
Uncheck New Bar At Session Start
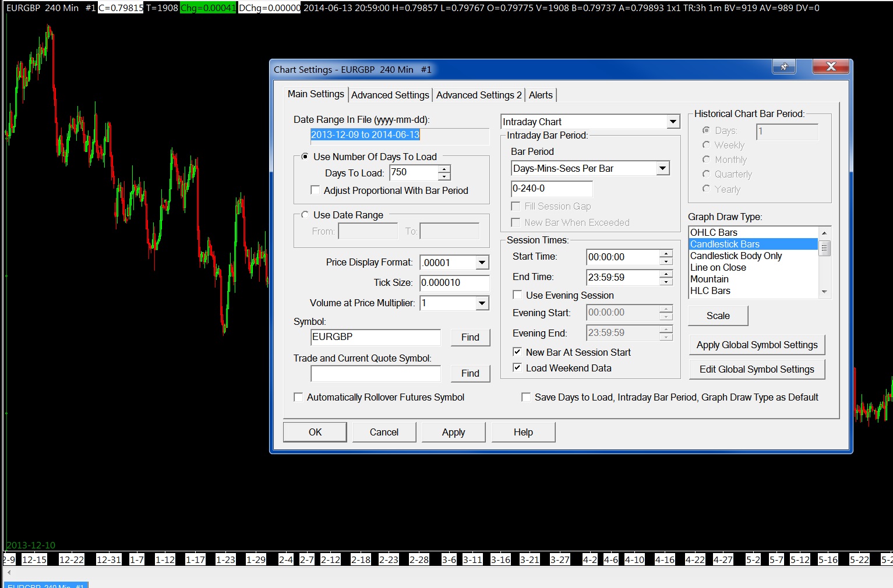517,352
